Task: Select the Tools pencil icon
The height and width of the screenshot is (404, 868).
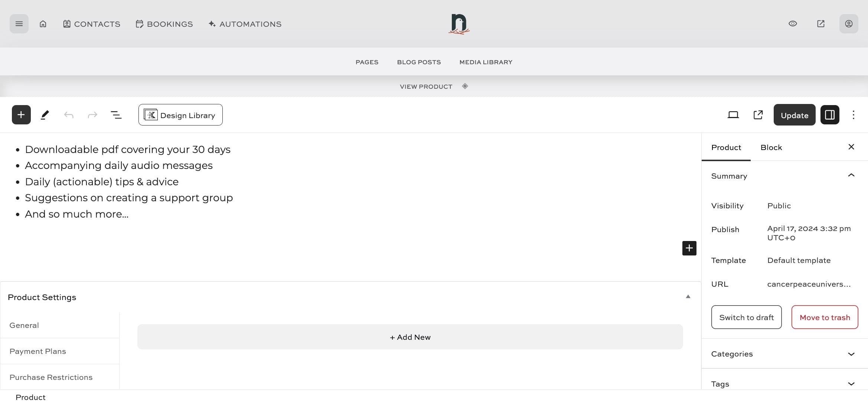Action: (45, 115)
